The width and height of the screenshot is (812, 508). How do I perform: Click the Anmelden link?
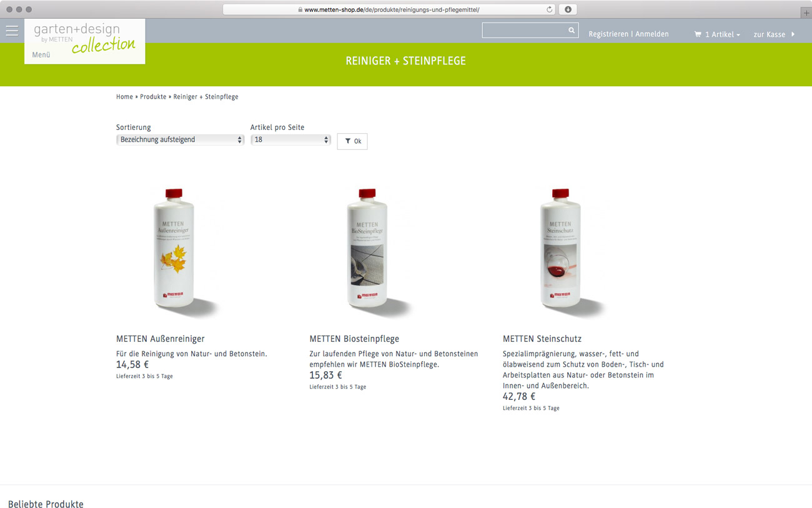point(652,34)
